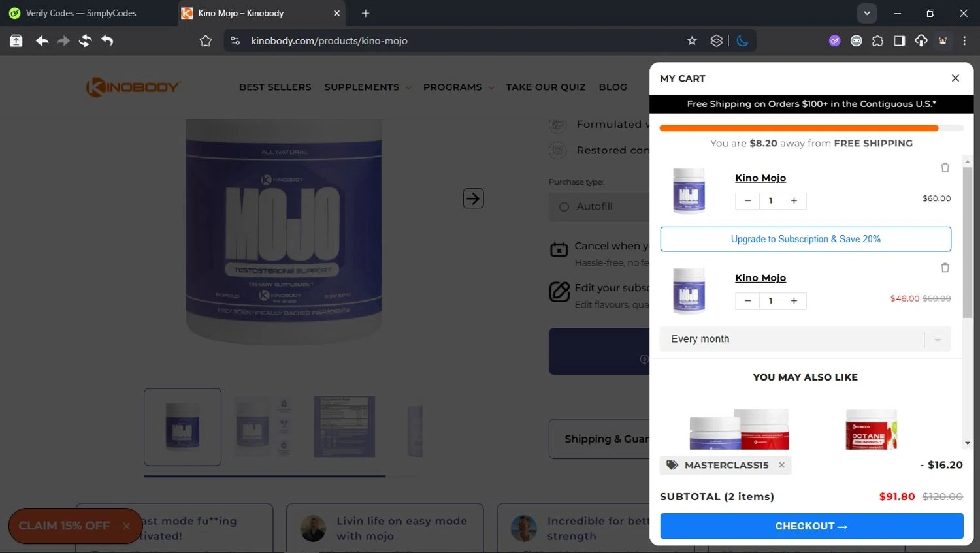Click the Edit your subscription pencil icon

click(x=559, y=291)
